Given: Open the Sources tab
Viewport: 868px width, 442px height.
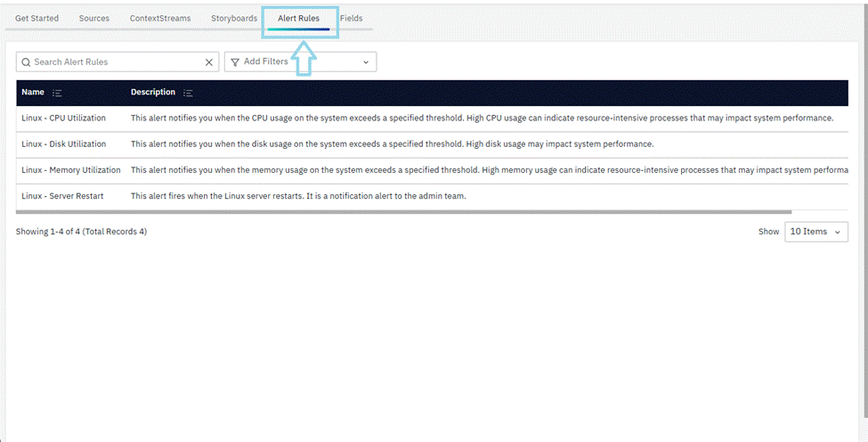Looking at the screenshot, I should point(94,19).
